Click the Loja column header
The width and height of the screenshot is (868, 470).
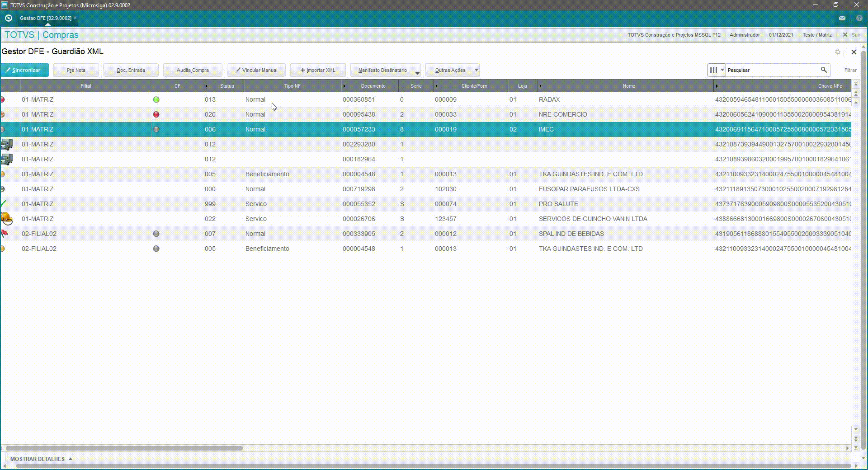[522, 86]
